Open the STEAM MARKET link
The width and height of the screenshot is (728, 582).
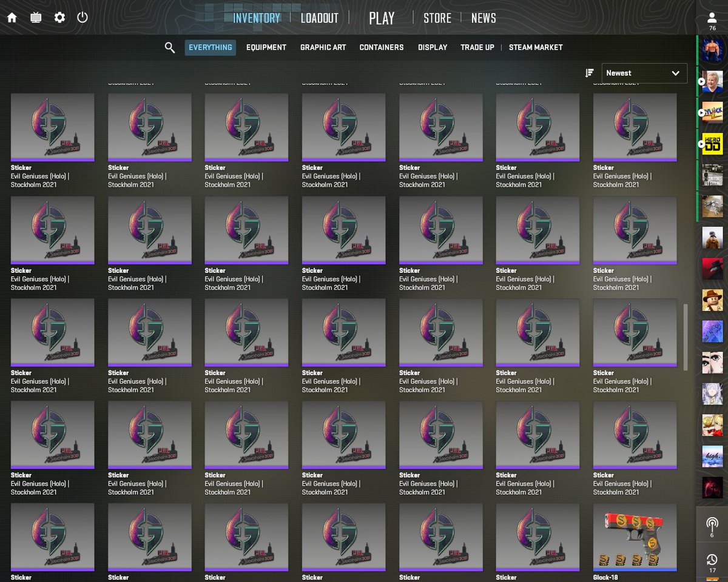point(536,47)
